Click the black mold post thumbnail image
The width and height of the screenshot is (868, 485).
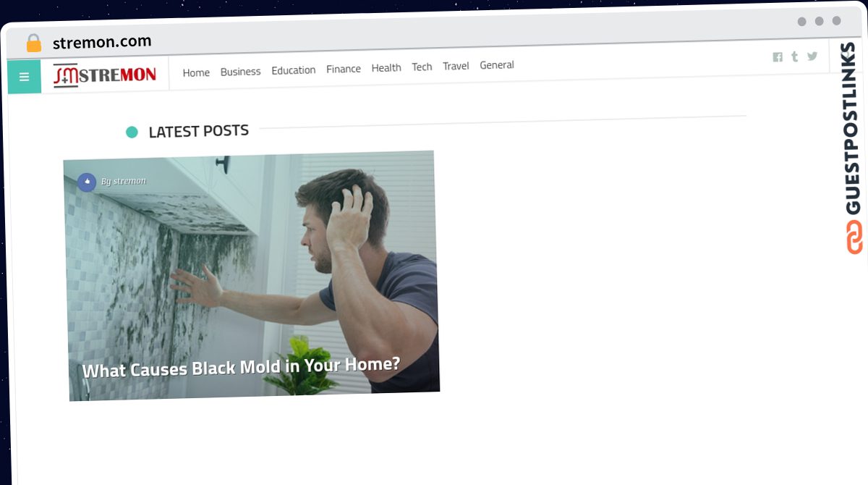coord(252,275)
